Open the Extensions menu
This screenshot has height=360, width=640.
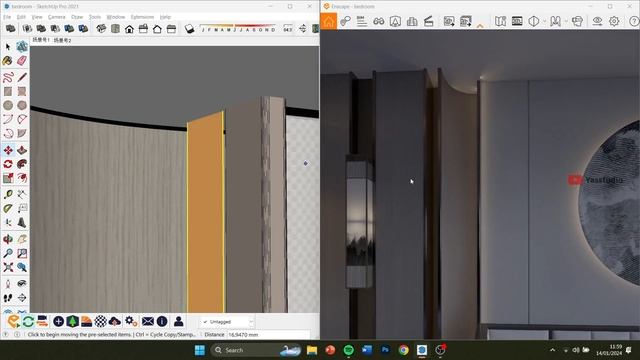point(142,17)
